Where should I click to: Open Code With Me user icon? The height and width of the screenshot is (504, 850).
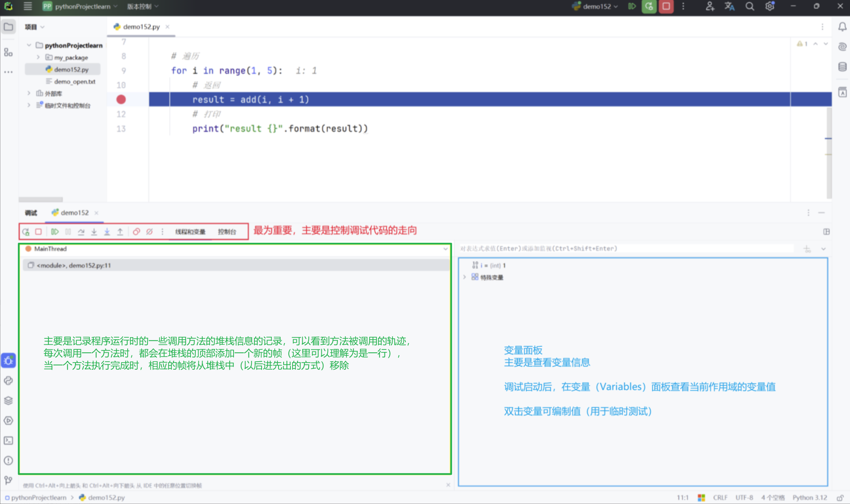pos(710,6)
